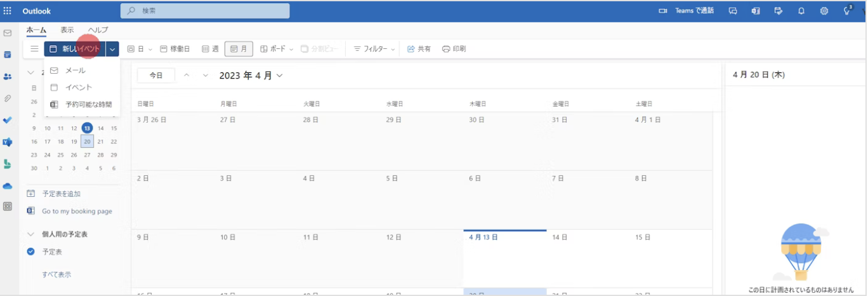Switch to the 表示 tab
This screenshot has width=868, height=296.
(x=67, y=30)
